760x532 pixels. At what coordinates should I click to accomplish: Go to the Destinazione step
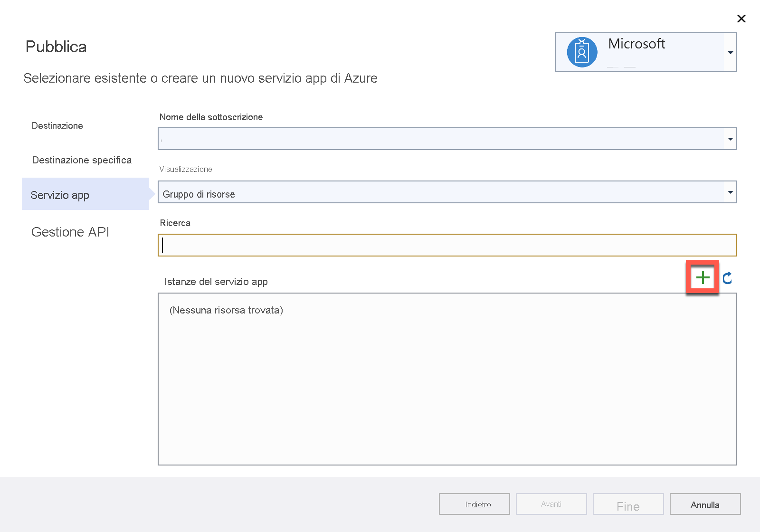[57, 125]
